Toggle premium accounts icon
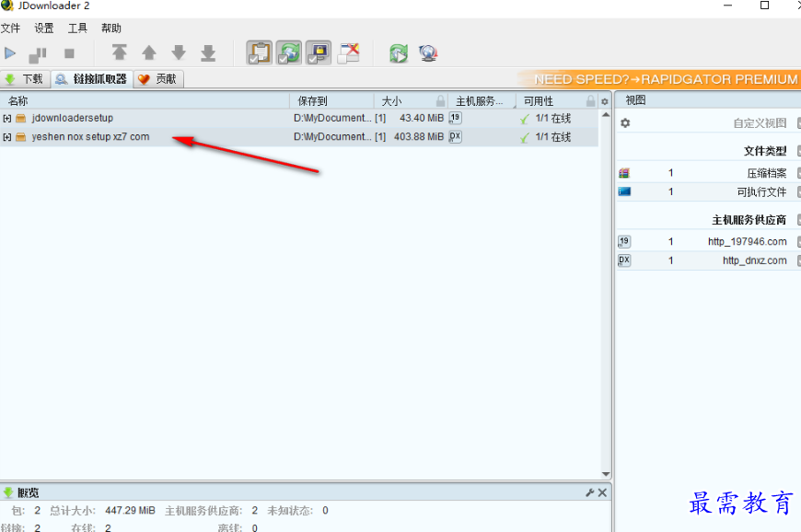Image resolution: width=801 pixels, height=532 pixels. (x=319, y=52)
